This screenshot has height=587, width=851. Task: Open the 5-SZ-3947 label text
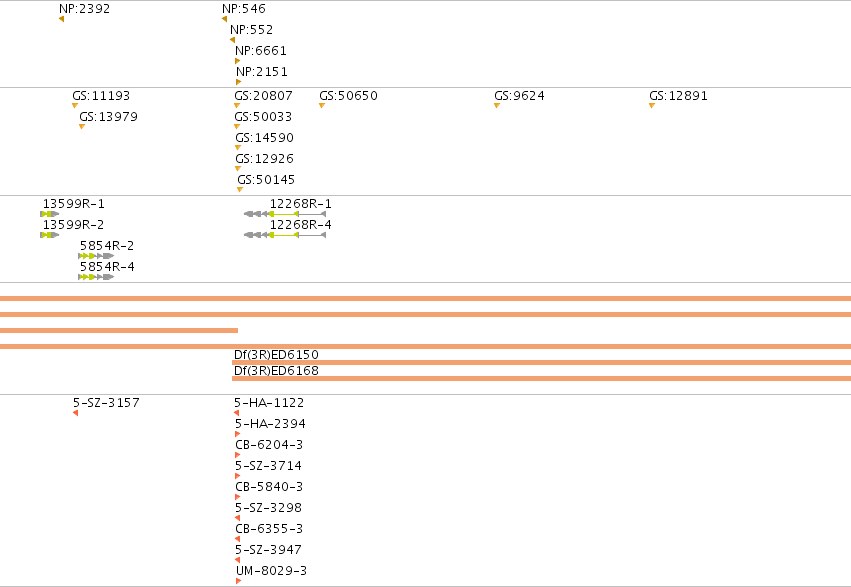[x=269, y=550]
